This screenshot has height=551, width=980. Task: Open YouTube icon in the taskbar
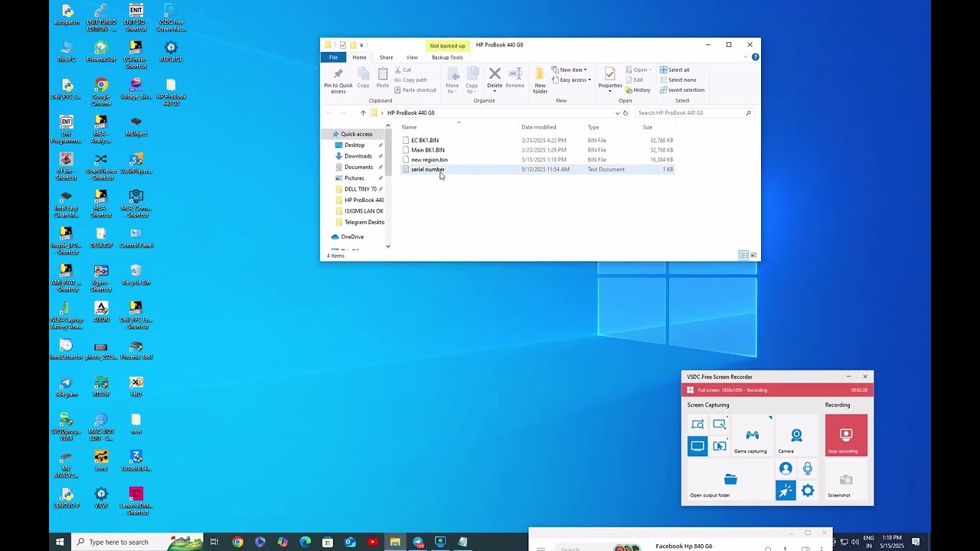pos(372,542)
